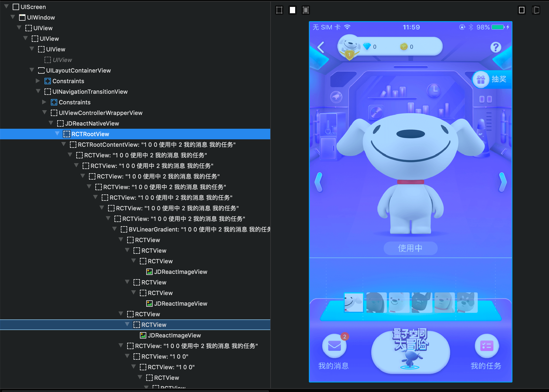549x392 pixels.
Task: Click the right carousel arrow beside mascot
Action: coord(502,182)
